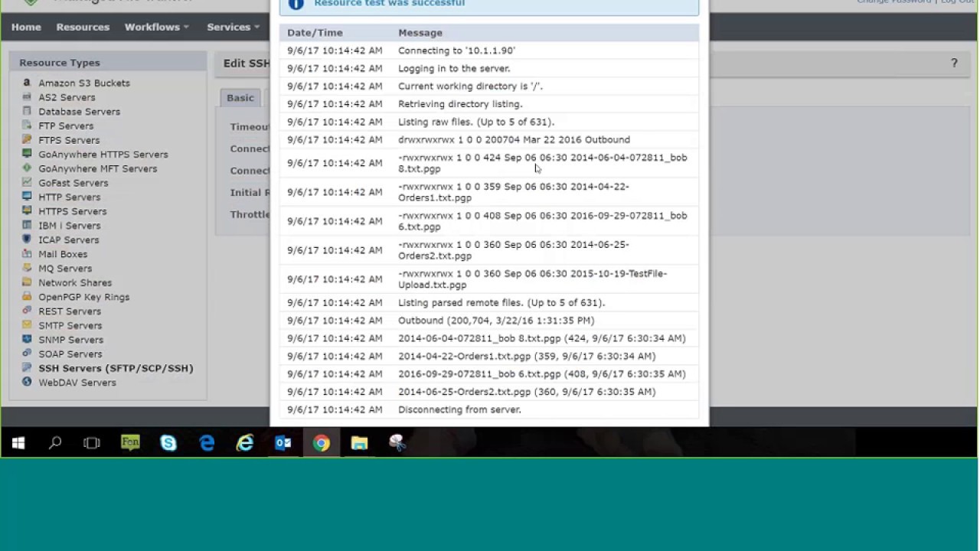Select the raw 2014-04-22-Orders1.txt.pgp entry
The height and width of the screenshot is (551, 980).
(x=514, y=192)
